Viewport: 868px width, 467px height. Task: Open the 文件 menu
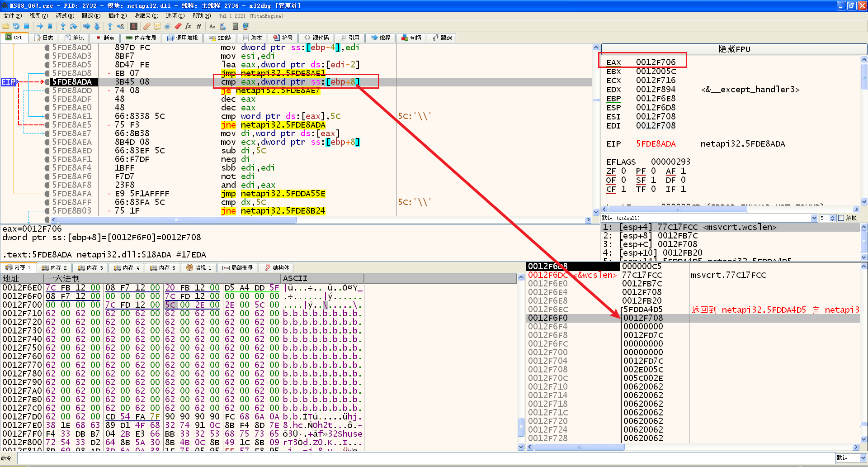pos(12,16)
